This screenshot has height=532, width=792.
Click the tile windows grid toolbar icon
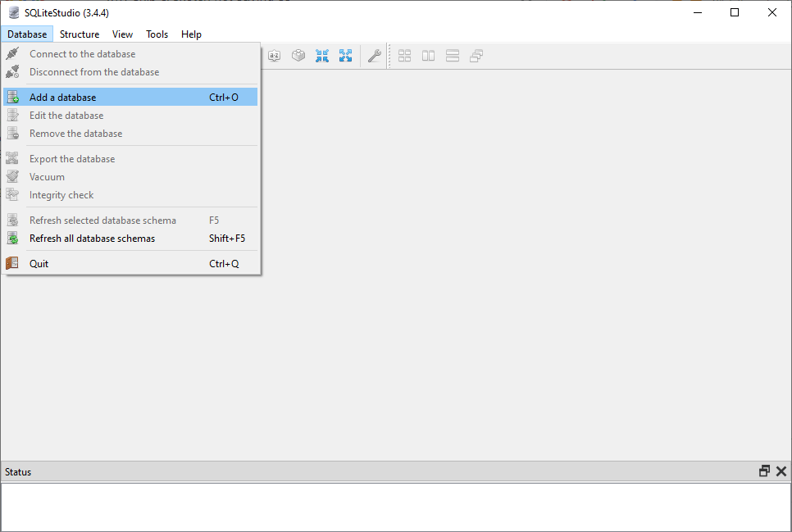404,56
